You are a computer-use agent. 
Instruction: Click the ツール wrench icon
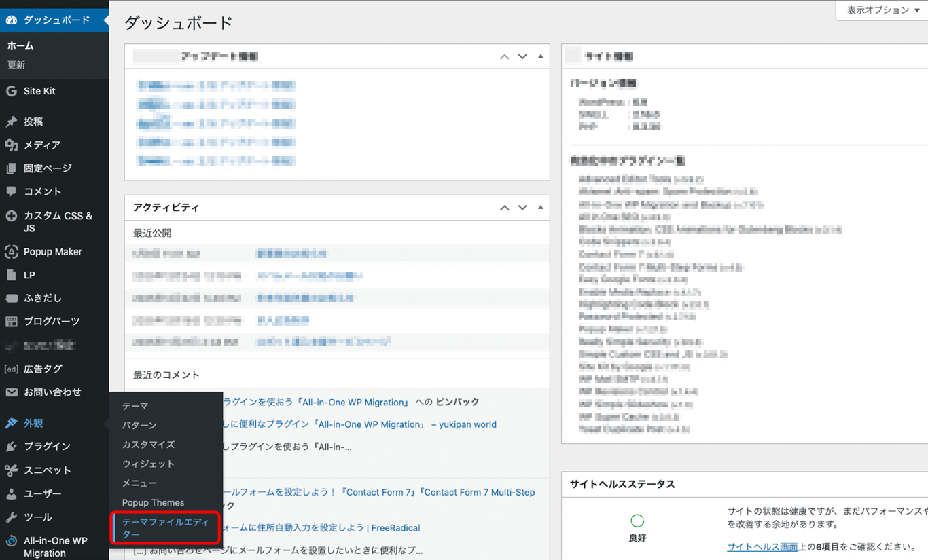click(x=12, y=517)
